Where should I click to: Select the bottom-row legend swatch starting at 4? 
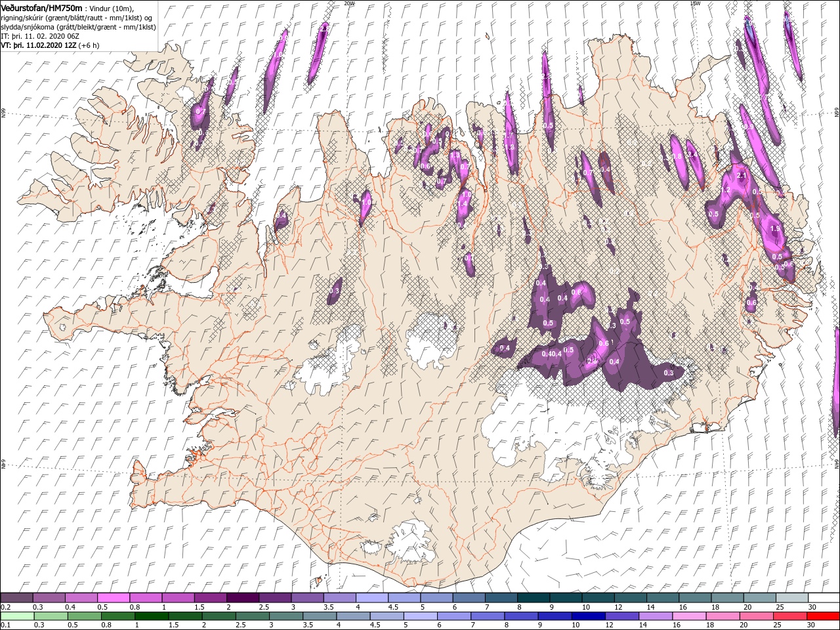point(353,616)
